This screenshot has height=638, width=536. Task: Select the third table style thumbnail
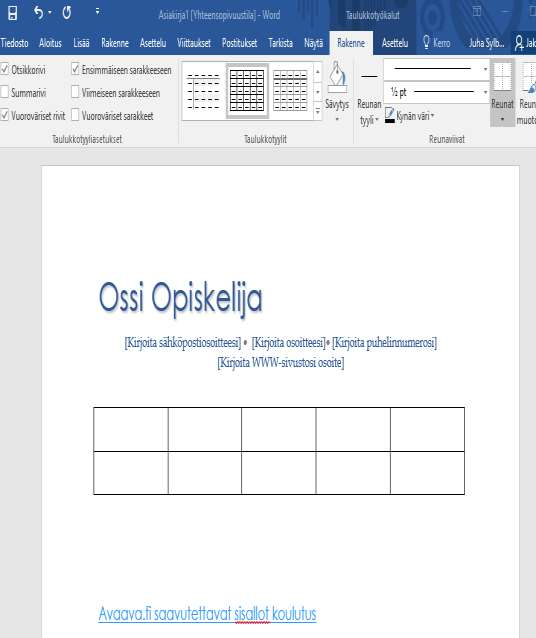pos(290,91)
